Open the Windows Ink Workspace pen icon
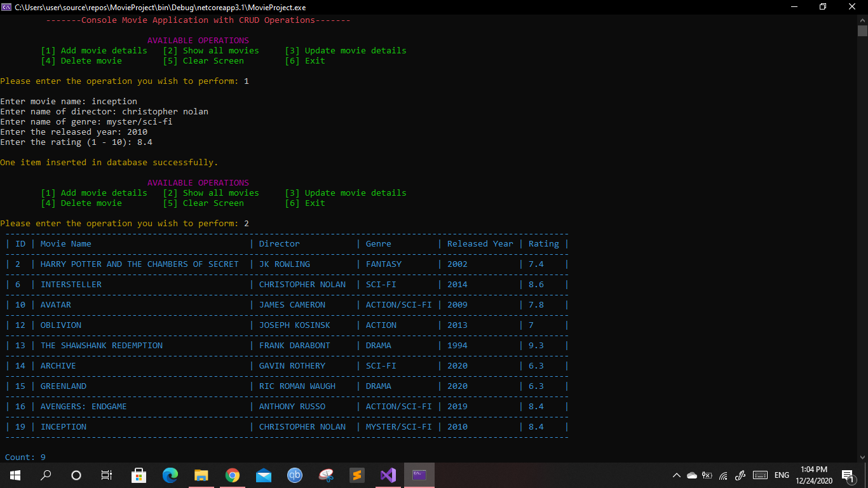This screenshot has height=488, width=868. point(739,475)
